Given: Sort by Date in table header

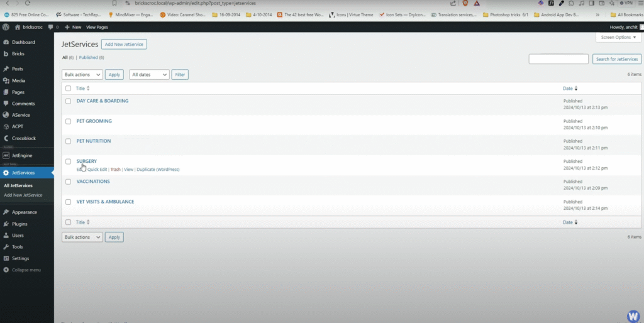Looking at the screenshot, I should [570, 88].
